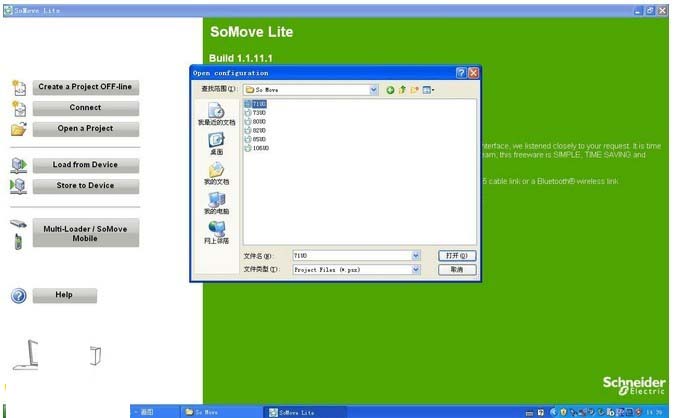686x418 pixels.
Task: Click the keyboard icon in system tray
Action: (x=529, y=413)
